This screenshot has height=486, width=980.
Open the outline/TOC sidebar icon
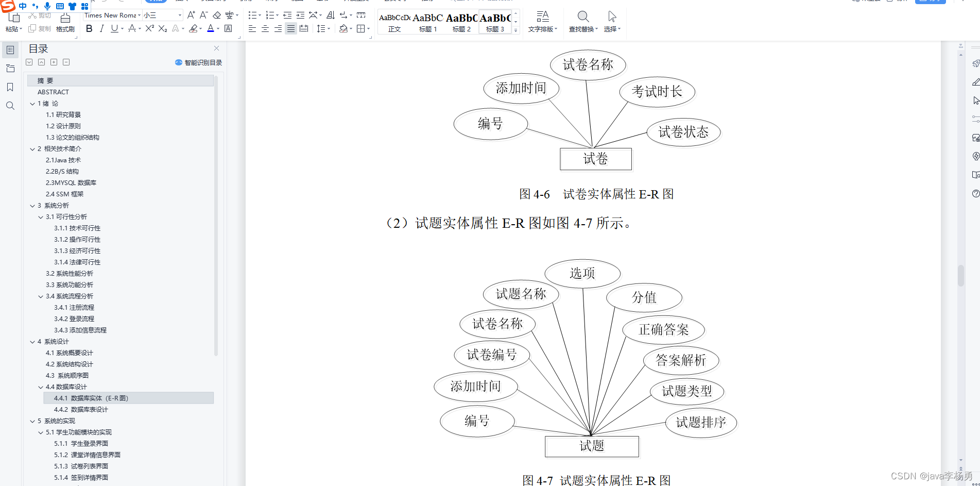(x=10, y=50)
